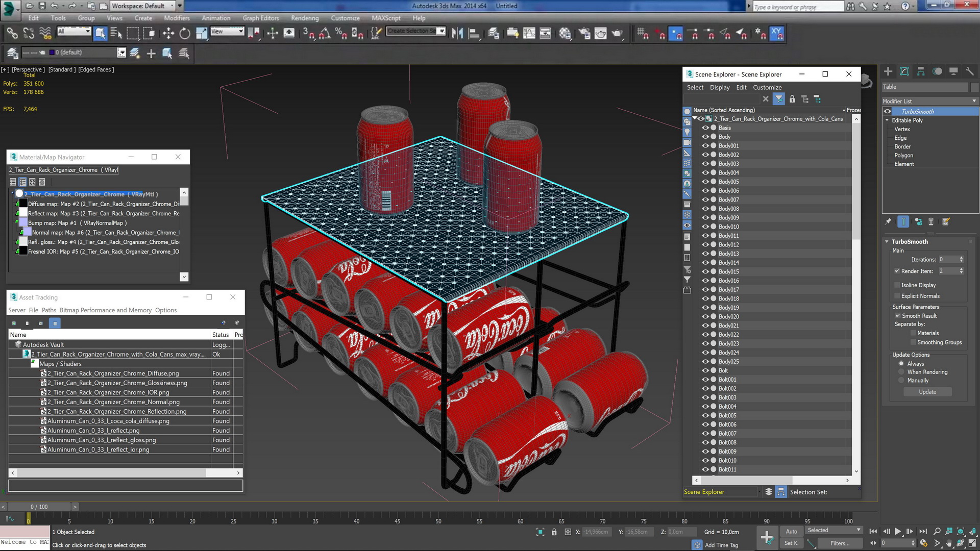Activate the Select Object tool

101,34
